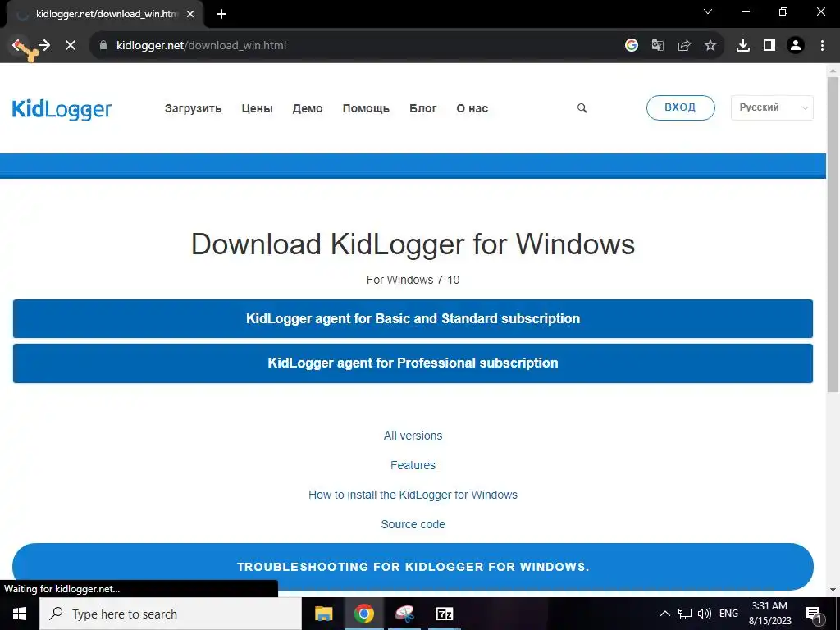Click Troubleshooting for KidLogger for Windows button
Screen dimensions: 840x630
point(413,567)
